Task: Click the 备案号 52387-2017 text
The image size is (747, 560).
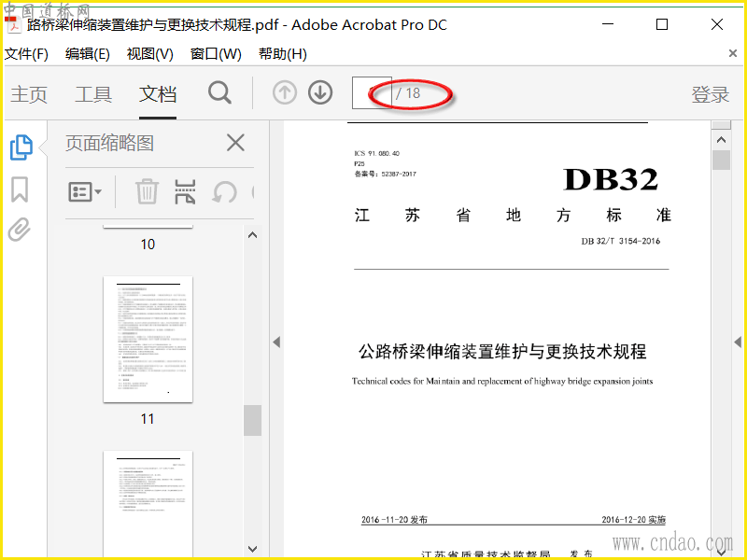Action: 385,174
